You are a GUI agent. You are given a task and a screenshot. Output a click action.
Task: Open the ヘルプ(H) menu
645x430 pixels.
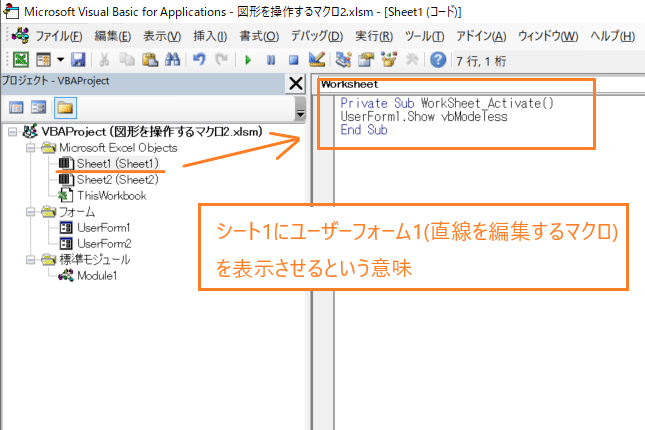click(613, 37)
